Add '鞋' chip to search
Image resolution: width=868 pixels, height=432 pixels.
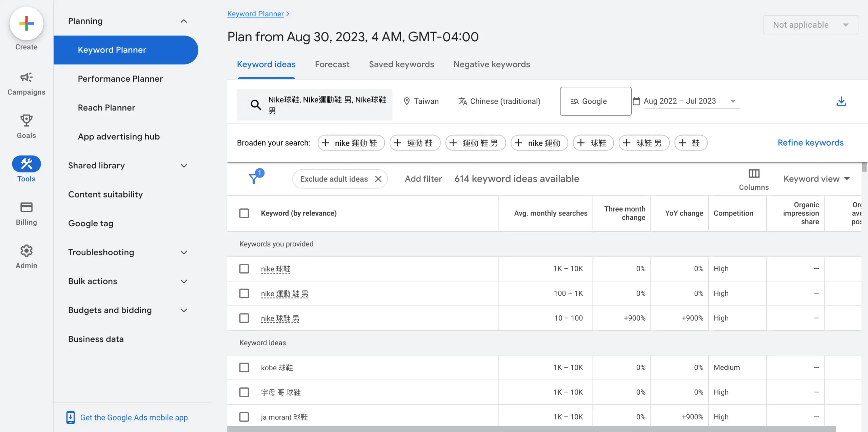click(x=691, y=143)
